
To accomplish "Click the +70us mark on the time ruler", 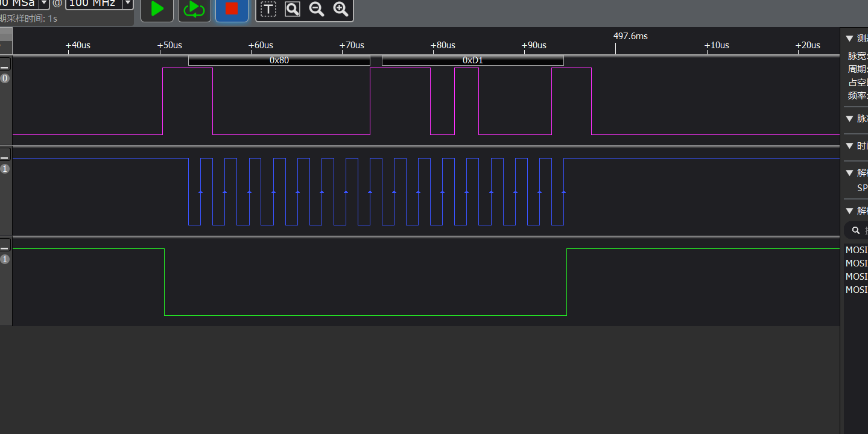I will click(x=352, y=45).
